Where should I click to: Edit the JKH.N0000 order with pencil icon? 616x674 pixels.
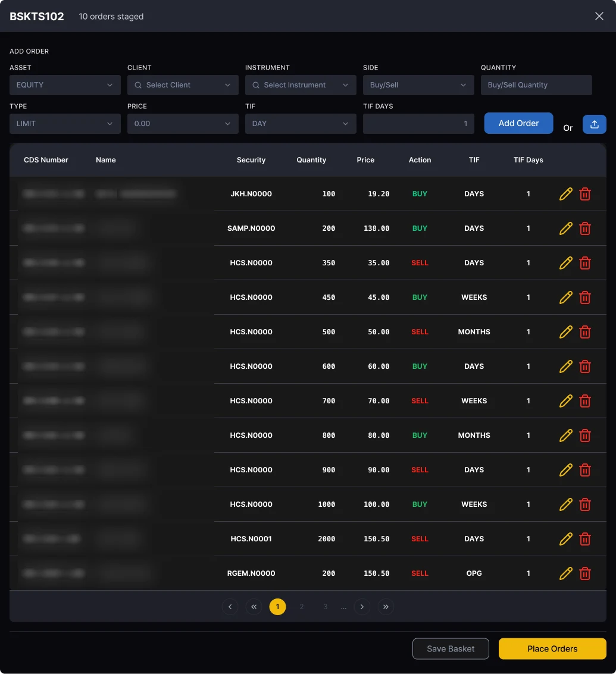coord(565,194)
